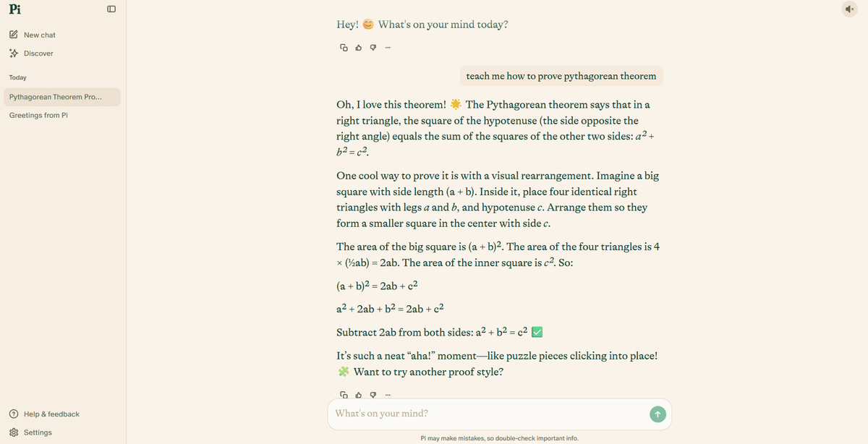Copy the first greeting message
This screenshot has width=868, height=444.
(344, 48)
